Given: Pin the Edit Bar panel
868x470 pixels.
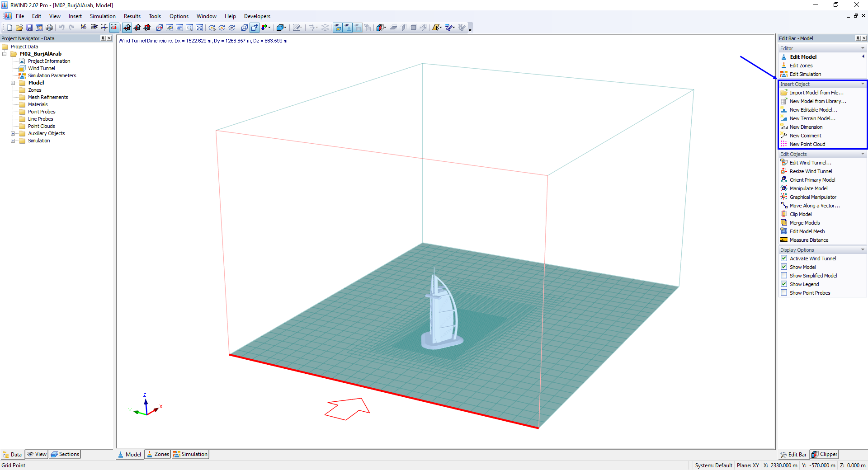Looking at the screenshot, I should point(858,38).
